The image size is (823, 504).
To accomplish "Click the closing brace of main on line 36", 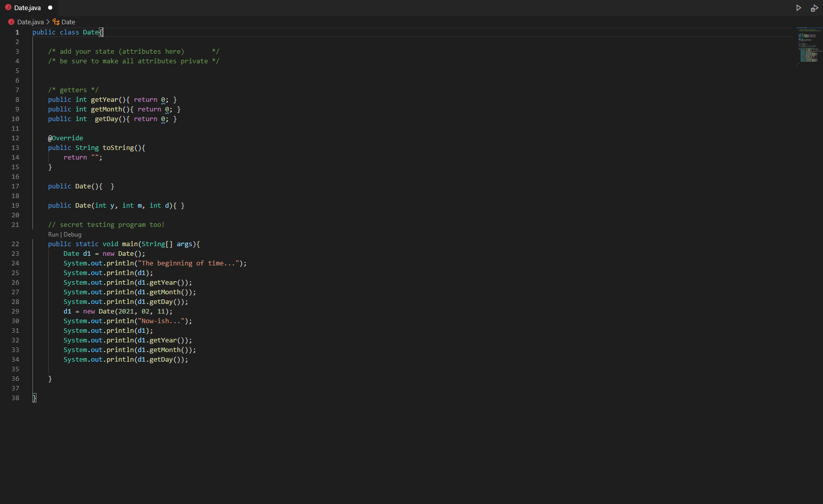I will [50, 379].
